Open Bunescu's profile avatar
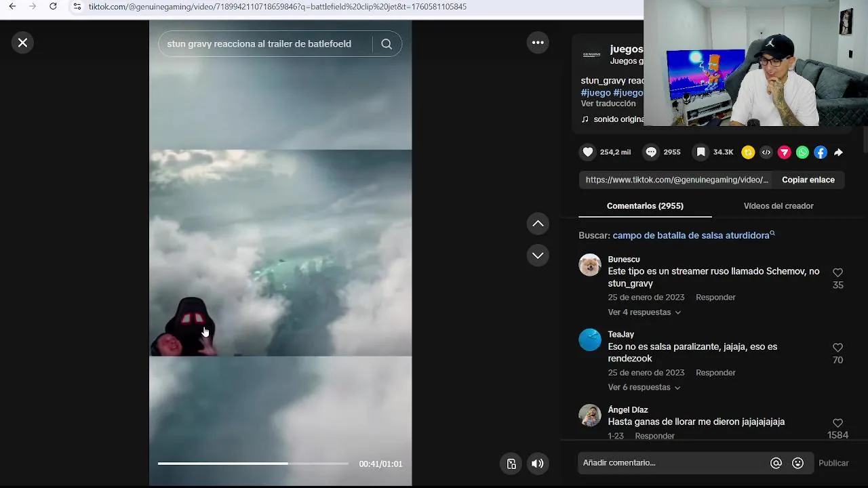The image size is (868, 488). point(590,265)
